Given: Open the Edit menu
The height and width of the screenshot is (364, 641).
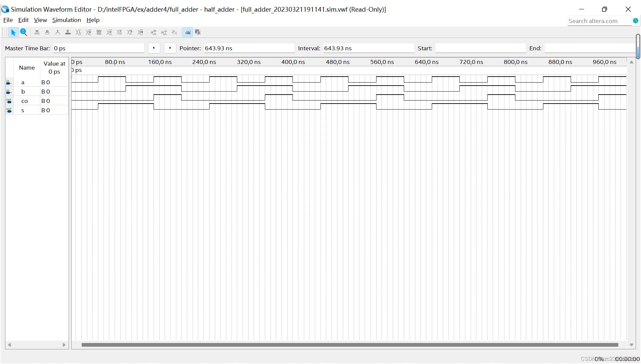Looking at the screenshot, I should pyautogui.click(x=23, y=20).
